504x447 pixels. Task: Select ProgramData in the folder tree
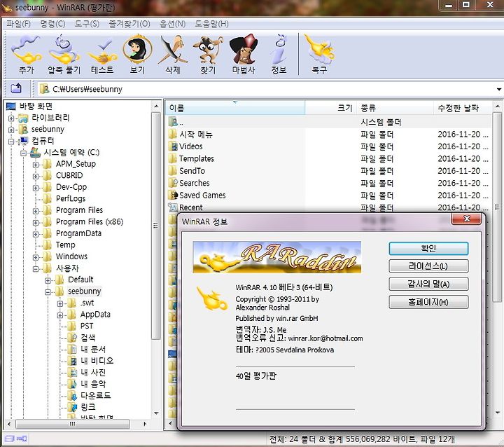click(x=78, y=233)
